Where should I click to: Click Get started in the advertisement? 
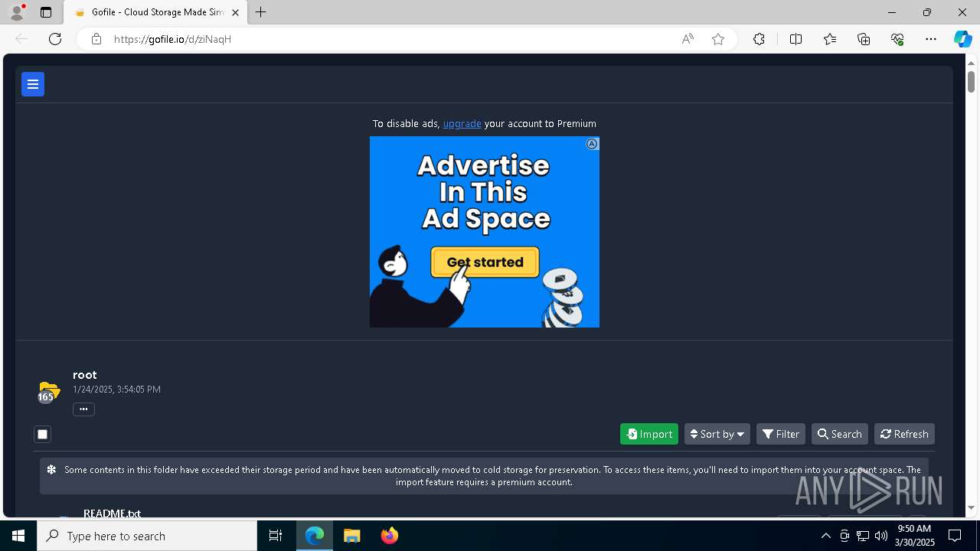tap(485, 262)
